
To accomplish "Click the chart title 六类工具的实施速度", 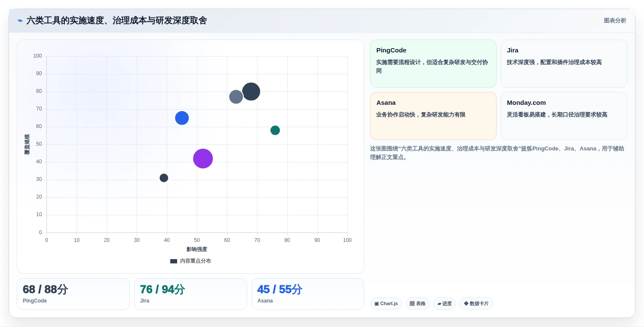I will coord(117,21).
